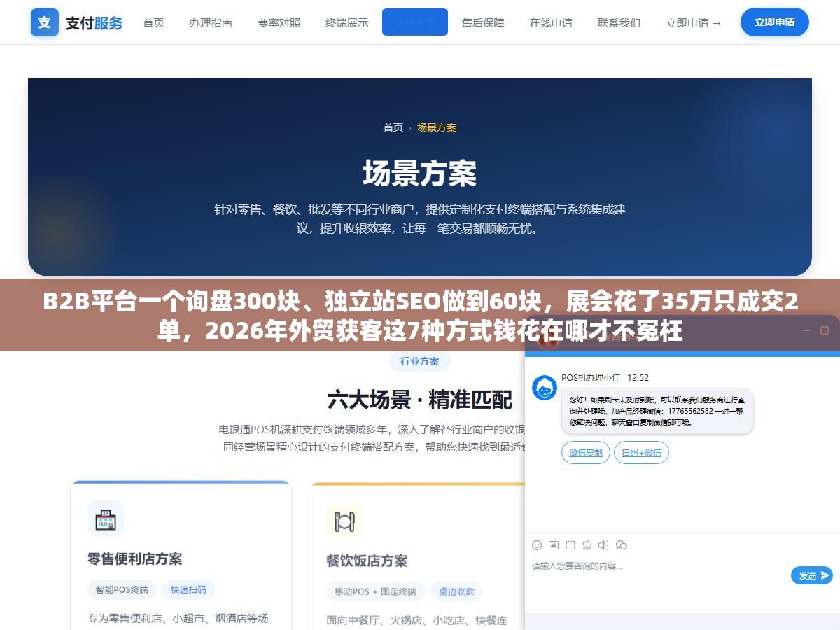Click the 行业方案 badge
The height and width of the screenshot is (630, 840).
pos(420,361)
